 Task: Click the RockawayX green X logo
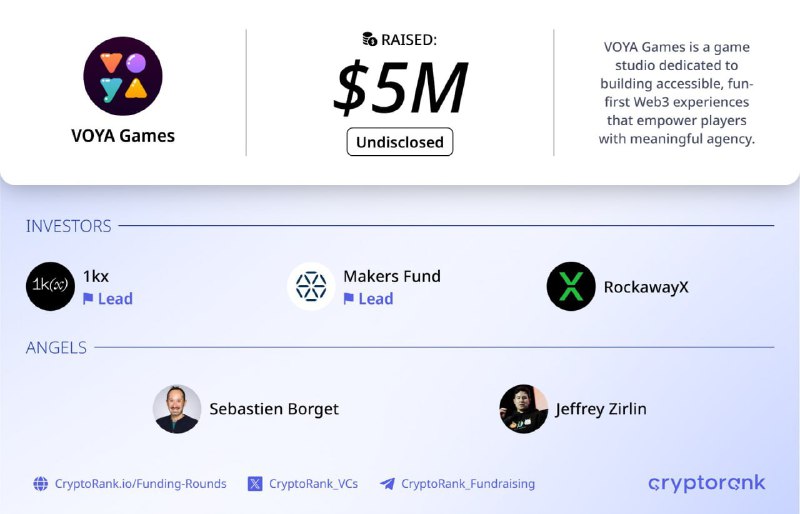[x=571, y=286]
